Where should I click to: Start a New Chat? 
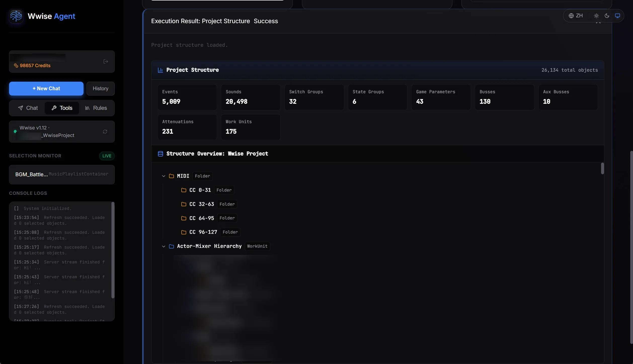point(46,88)
